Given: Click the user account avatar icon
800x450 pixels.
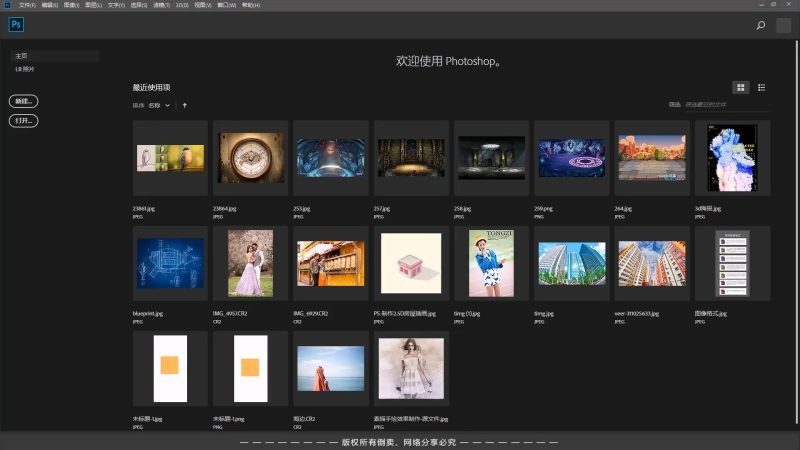Looking at the screenshot, I should tap(783, 26).
